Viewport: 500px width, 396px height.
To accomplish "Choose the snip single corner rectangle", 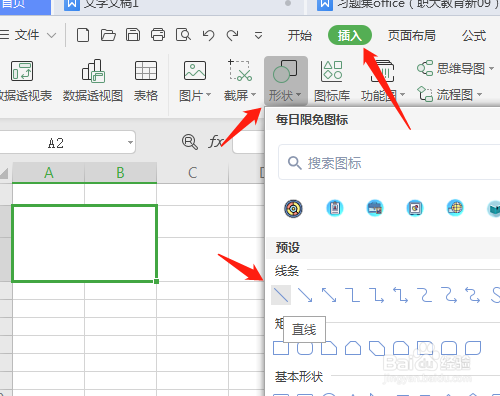I will tap(329, 348).
